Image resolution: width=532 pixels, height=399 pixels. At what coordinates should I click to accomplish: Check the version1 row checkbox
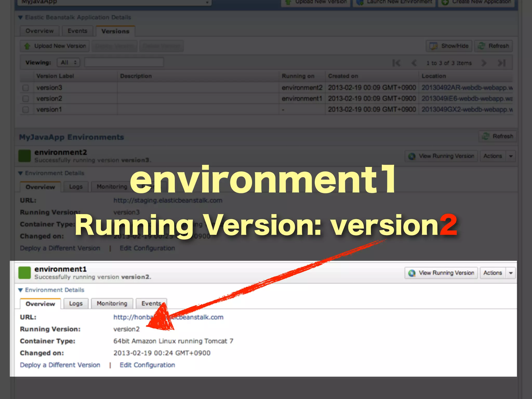tap(25, 110)
